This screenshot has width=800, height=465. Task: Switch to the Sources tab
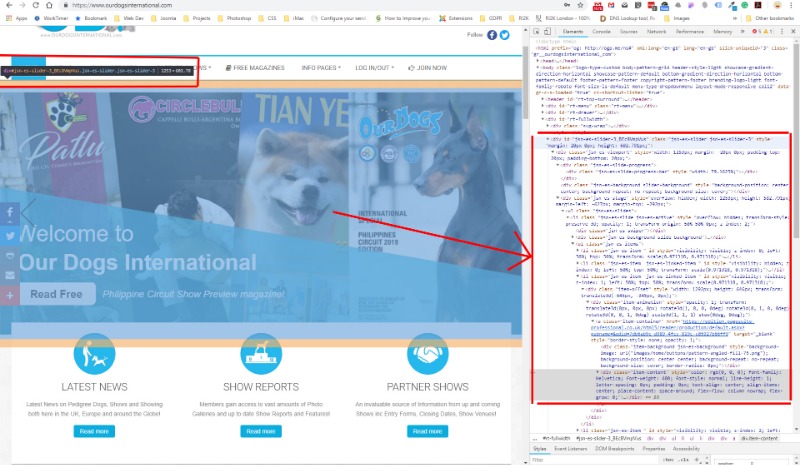629,32
